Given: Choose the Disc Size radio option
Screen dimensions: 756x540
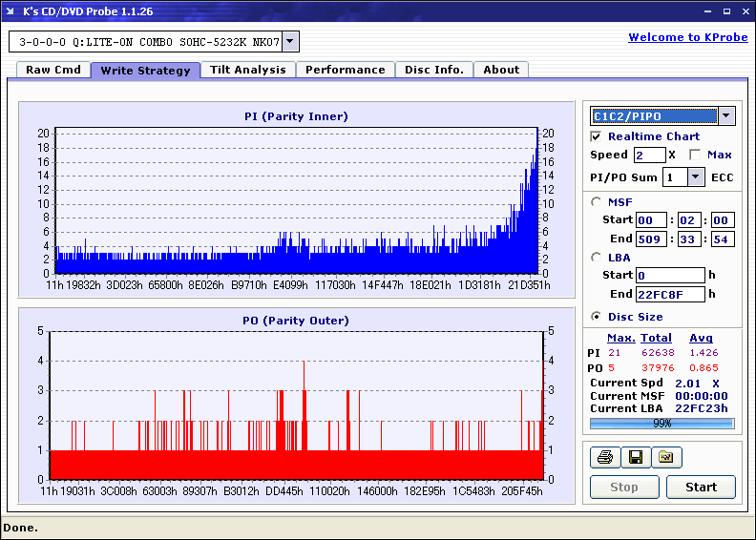Looking at the screenshot, I should tap(597, 317).
